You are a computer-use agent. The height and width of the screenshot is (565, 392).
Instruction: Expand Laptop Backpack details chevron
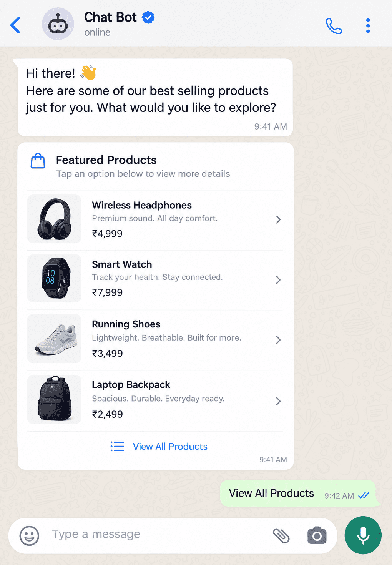(278, 401)
